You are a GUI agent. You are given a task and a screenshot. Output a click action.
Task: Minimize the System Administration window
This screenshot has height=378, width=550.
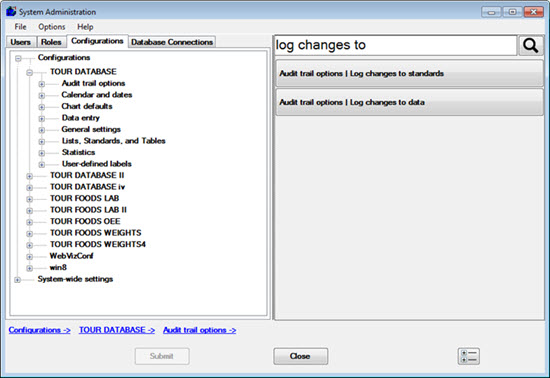491,12
